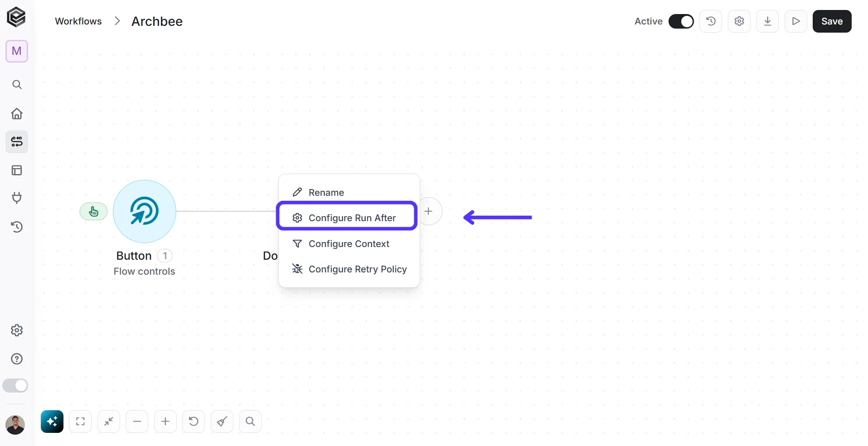868x446 pixels.
Task: Go to the home icon in the sidebar
Action: pyautogui.click(x=17, y=113)
